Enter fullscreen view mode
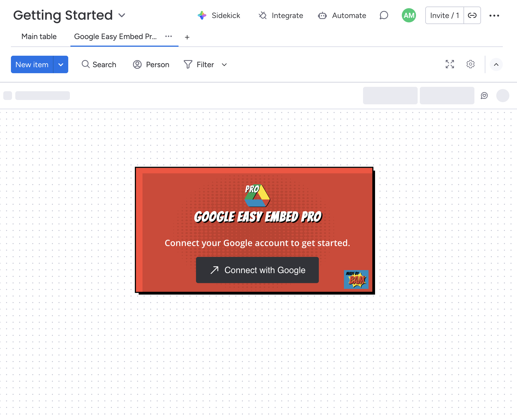 point(450,64)
